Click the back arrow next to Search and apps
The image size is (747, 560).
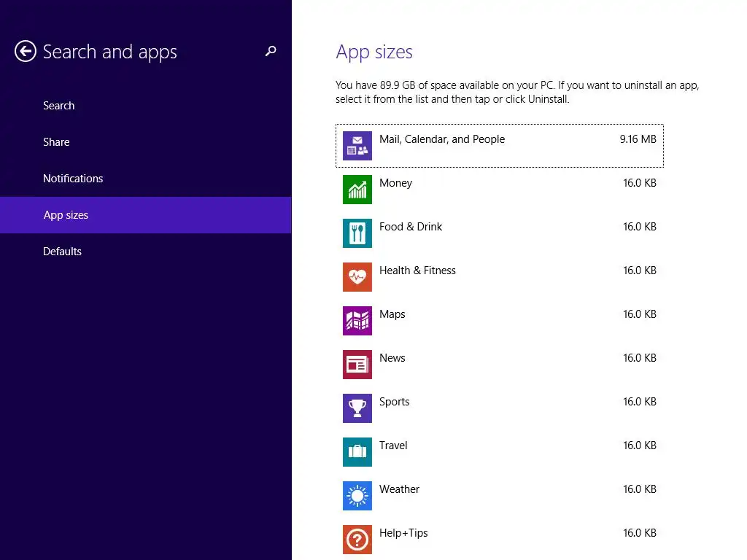tap(26, 51)
